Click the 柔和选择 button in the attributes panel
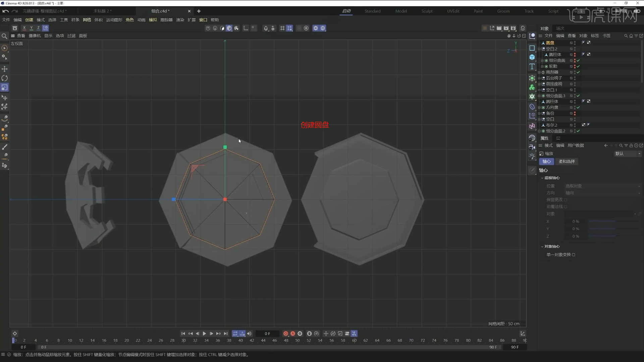Viewport: 644px width, 362px height. [x=567, y=162]
